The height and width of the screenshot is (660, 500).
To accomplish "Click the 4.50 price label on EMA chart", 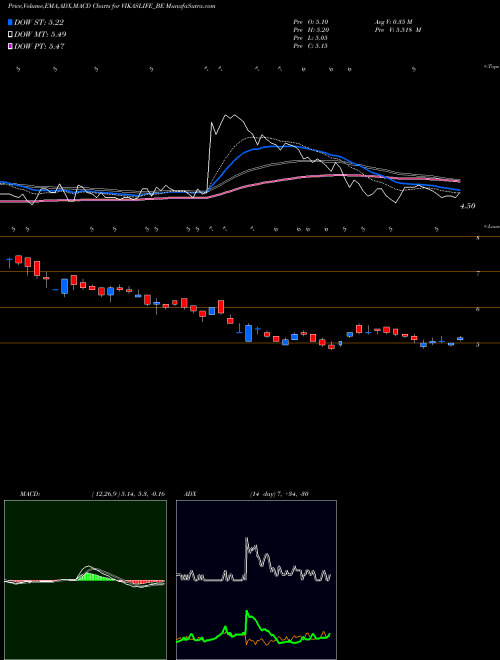I will (468, 206).
